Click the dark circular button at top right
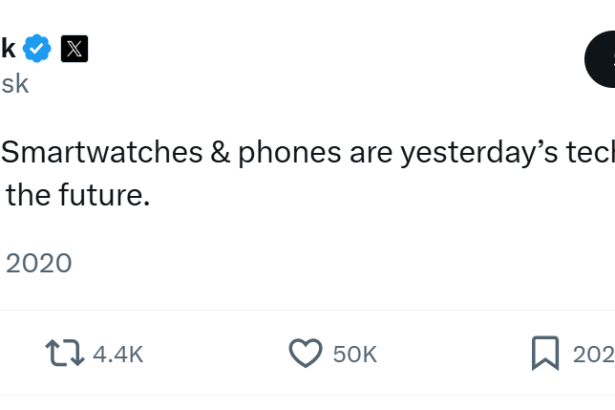The height and width of the screenshot is (410, 615). [602, 58]
